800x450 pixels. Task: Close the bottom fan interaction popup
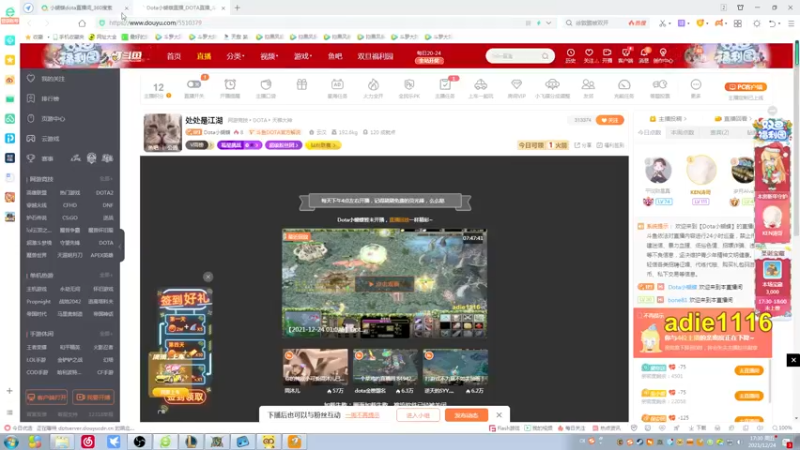(x=499, y=415)
